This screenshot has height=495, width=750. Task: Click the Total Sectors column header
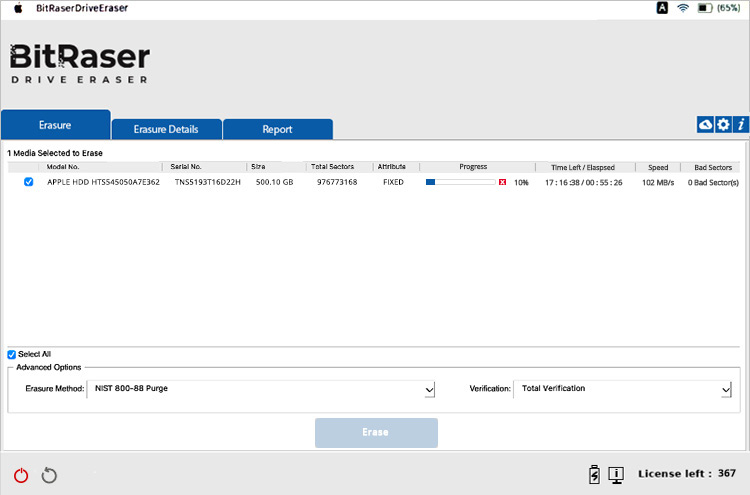point(332,167)
